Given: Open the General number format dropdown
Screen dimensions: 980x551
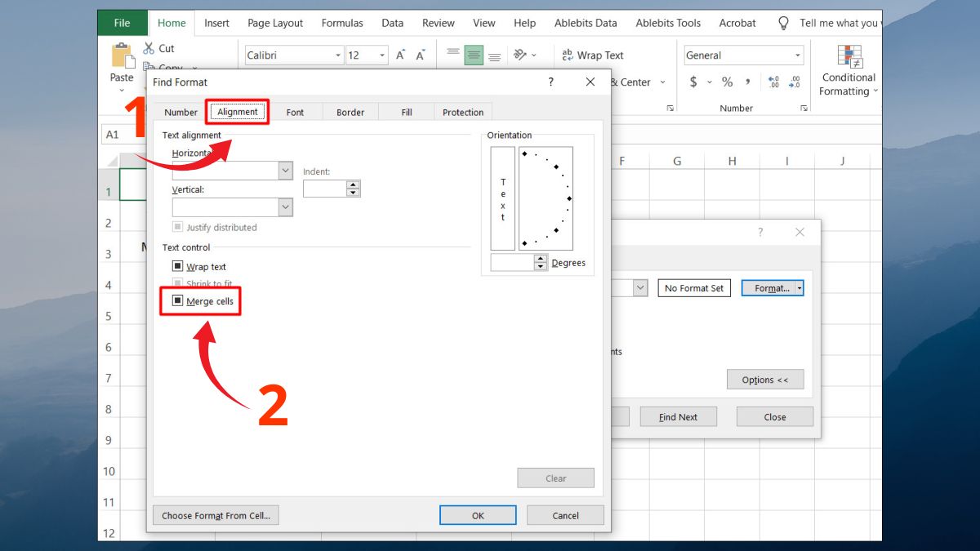Looking at the screenshot, I should point(798,56).
